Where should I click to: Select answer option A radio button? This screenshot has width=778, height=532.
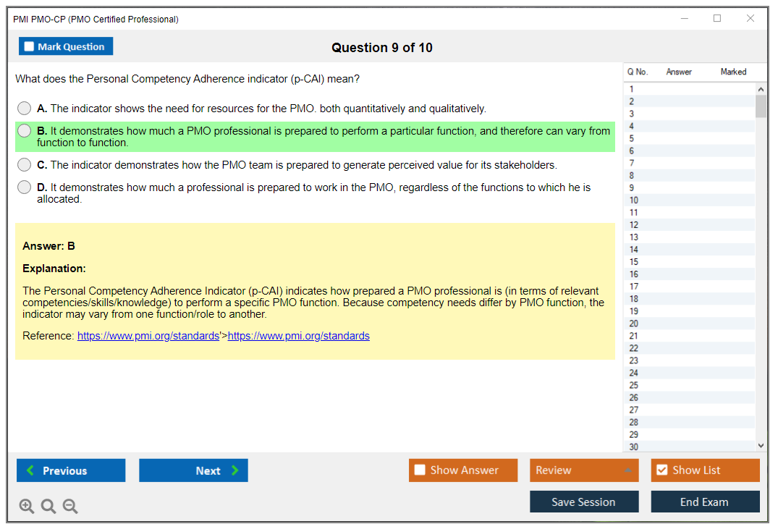[x=24, y=108]
